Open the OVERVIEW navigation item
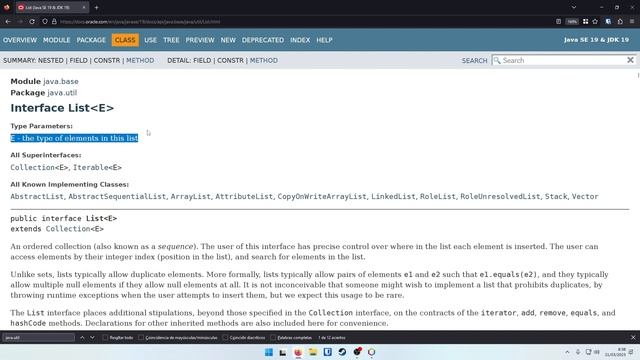The image size is (640, 360). click(20, 40)
